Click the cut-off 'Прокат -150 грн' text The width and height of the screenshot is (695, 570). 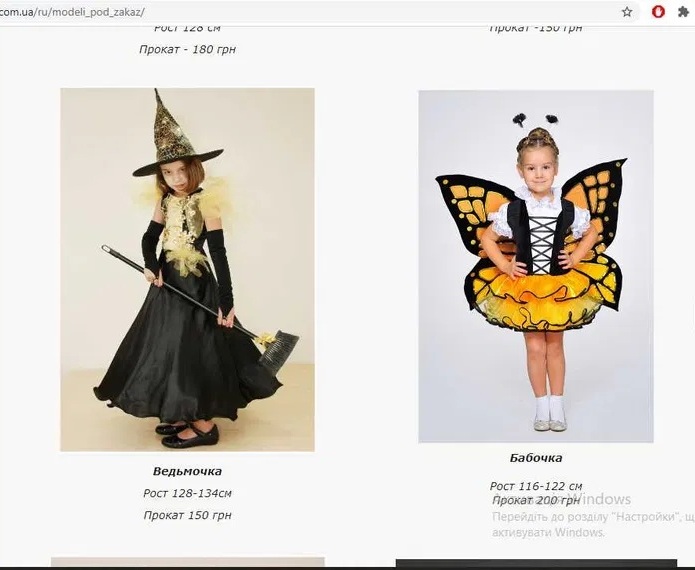coord(536,28)
